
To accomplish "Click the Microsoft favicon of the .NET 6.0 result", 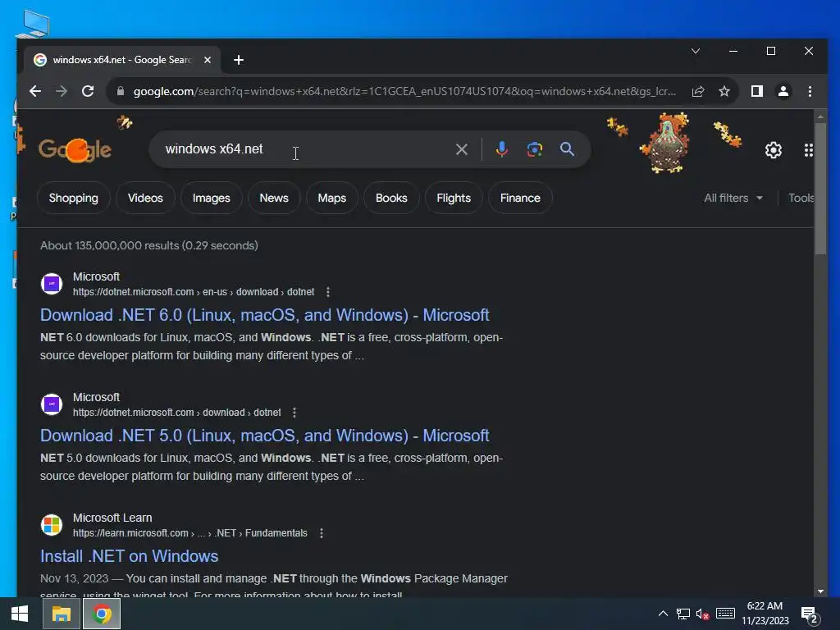I will click(x=52, y=283).
